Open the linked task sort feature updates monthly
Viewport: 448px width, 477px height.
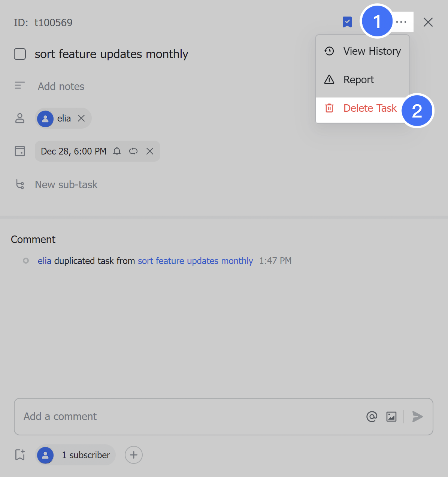click(x=195, y=261)
